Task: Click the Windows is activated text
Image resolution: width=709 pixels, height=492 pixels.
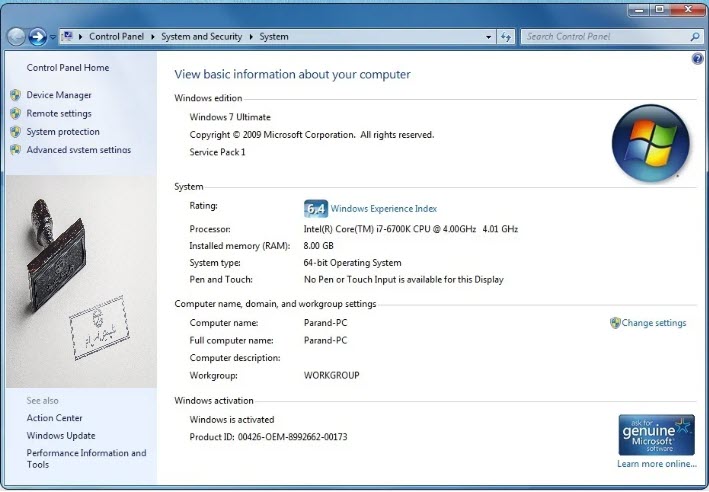Action: [232, 420]
